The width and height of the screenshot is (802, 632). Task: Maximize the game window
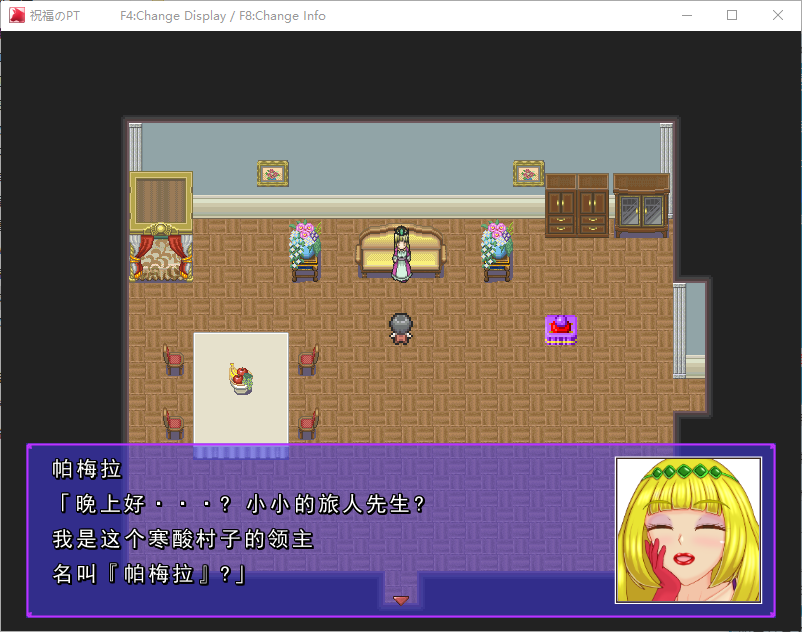(x=732, y=16)
